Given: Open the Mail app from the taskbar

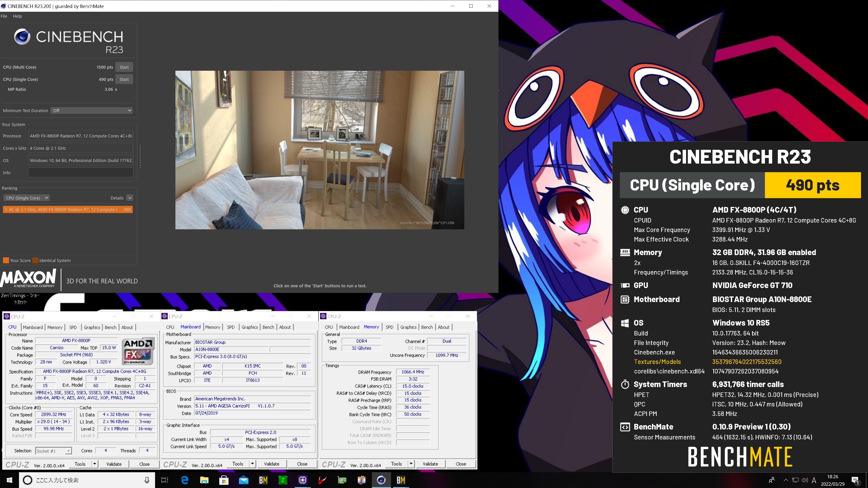Looking at the screenshot, I should 243,480.
